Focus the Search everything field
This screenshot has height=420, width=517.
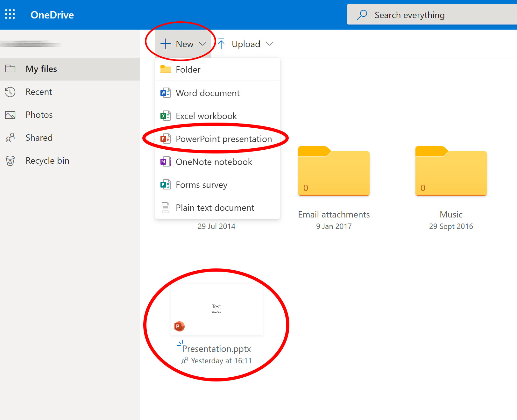432,14
